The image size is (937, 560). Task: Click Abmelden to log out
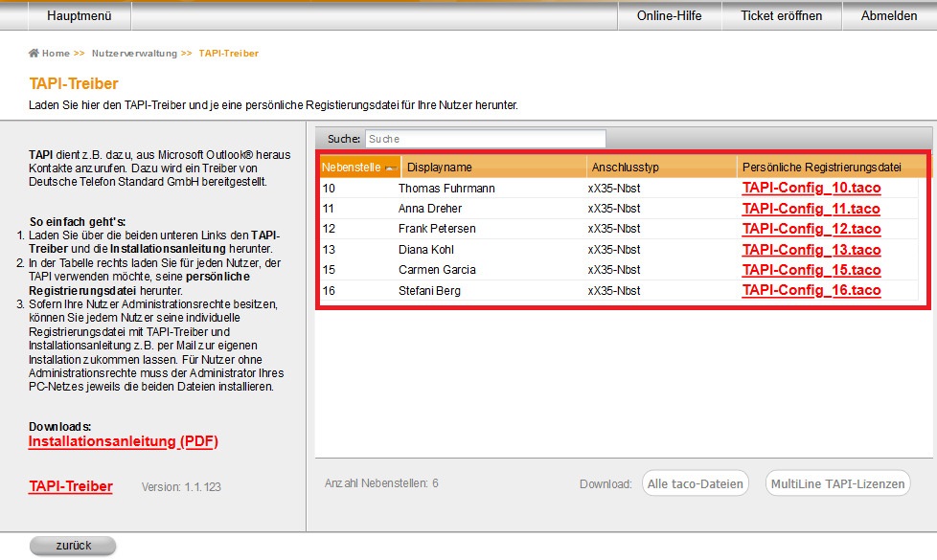click(x=889, y=16)
